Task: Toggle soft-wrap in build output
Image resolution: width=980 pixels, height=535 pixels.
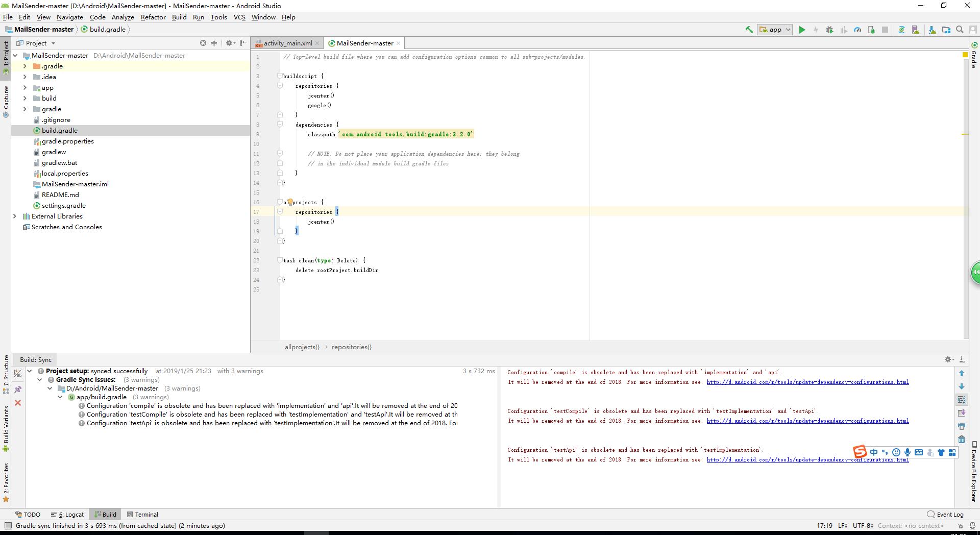Action: click(962, 400)
